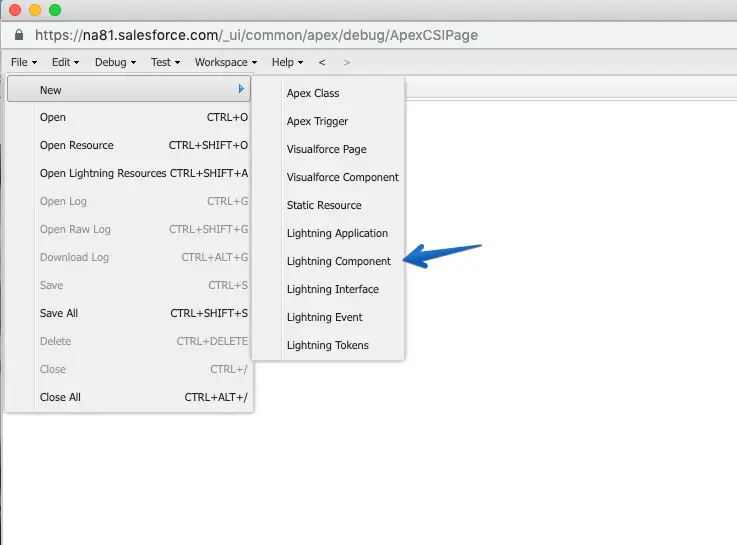Screen dimensions: 737x545
Task: Click the Edit menu dropdown caret
Action: click(76, 62)
